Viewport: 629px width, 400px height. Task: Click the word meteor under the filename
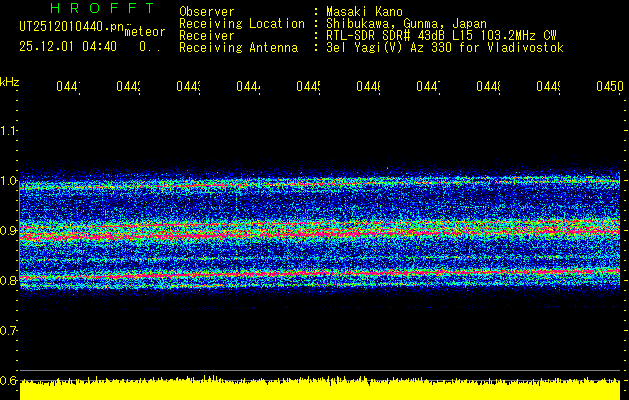tap(145, 32)
